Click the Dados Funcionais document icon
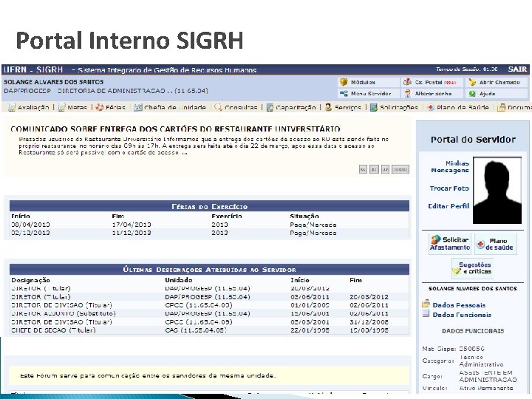The image size is (532, 399). 426,313
